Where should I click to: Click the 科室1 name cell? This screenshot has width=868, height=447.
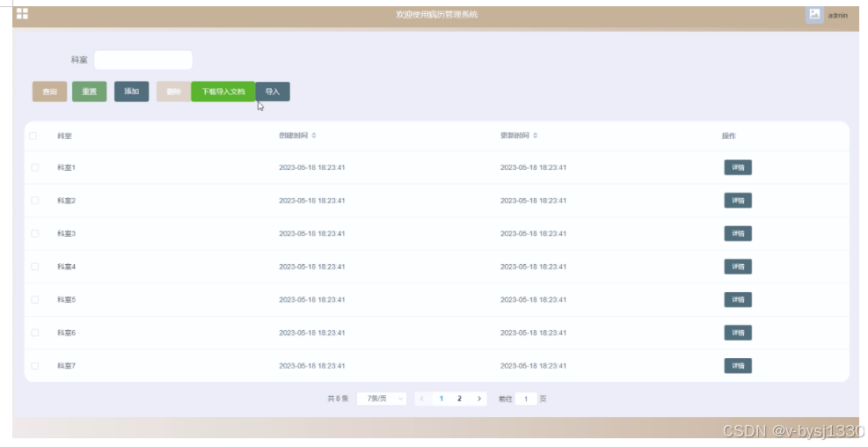(66, 167)
